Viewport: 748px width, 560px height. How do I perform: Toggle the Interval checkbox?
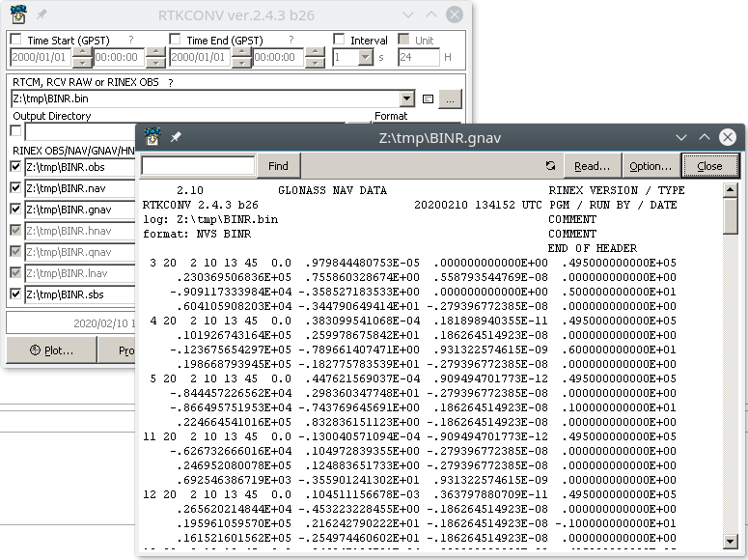pyautogui.click(x=339, y=40)
